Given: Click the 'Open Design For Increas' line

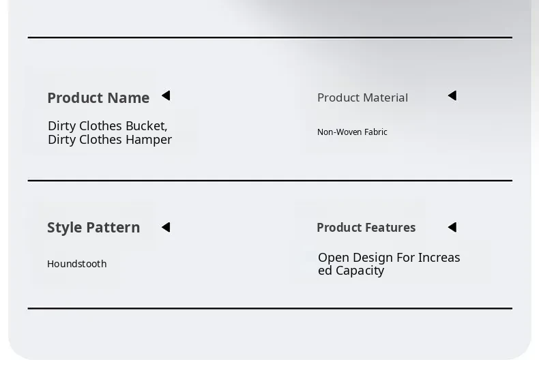Looking at the screenshot, I should [389, 258].
